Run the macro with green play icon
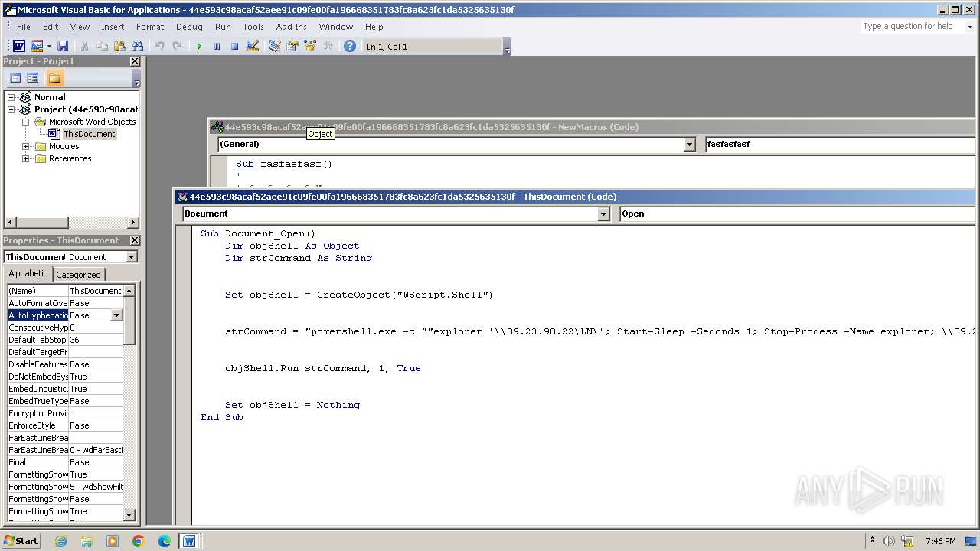Viewport: 980px width, 551px height. (x=199, y=47)
